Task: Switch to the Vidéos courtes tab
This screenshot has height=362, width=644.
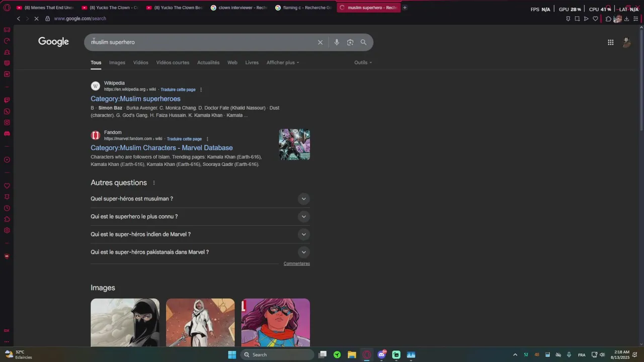Action: coord(173,62)
